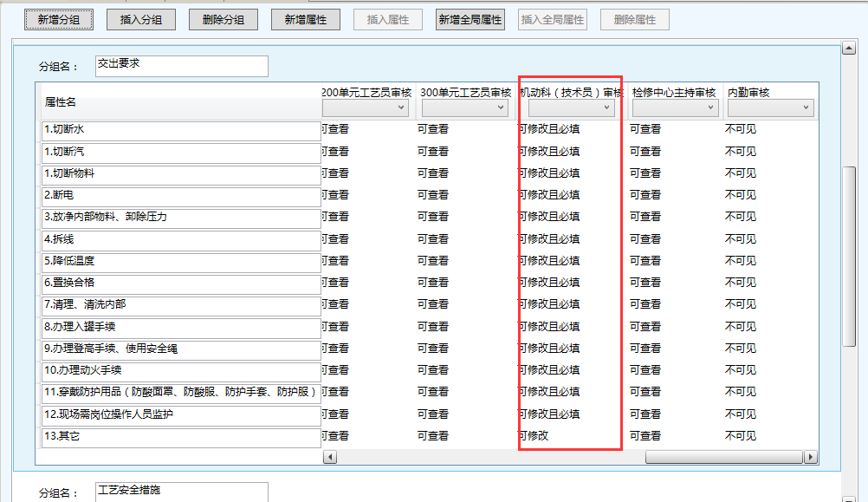
Task: Expand the 检修中心主持审核 dropdown
Action: tap(675, 108)
